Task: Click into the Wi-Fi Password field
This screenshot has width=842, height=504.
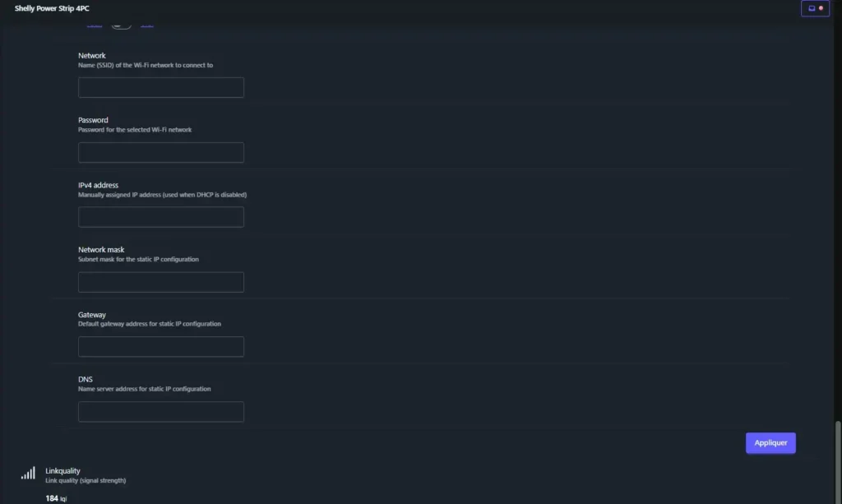Action: tap(161, 153)
